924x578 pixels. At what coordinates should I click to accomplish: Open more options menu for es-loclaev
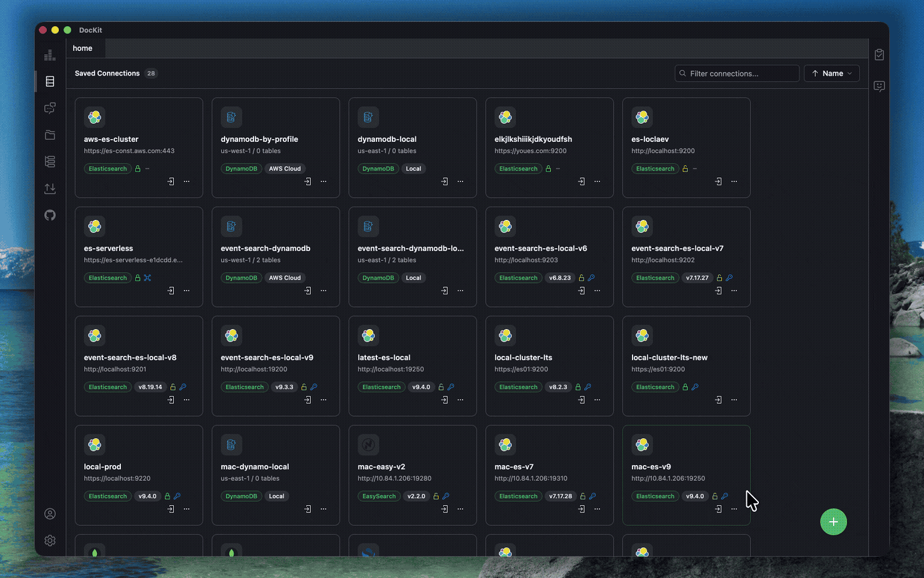734,181
